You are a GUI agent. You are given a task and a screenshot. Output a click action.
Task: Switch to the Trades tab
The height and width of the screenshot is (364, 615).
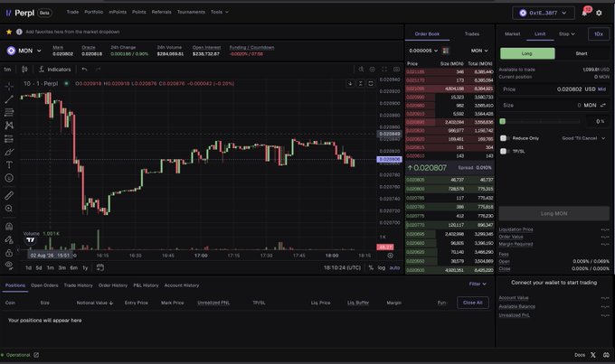coord(472,34)
